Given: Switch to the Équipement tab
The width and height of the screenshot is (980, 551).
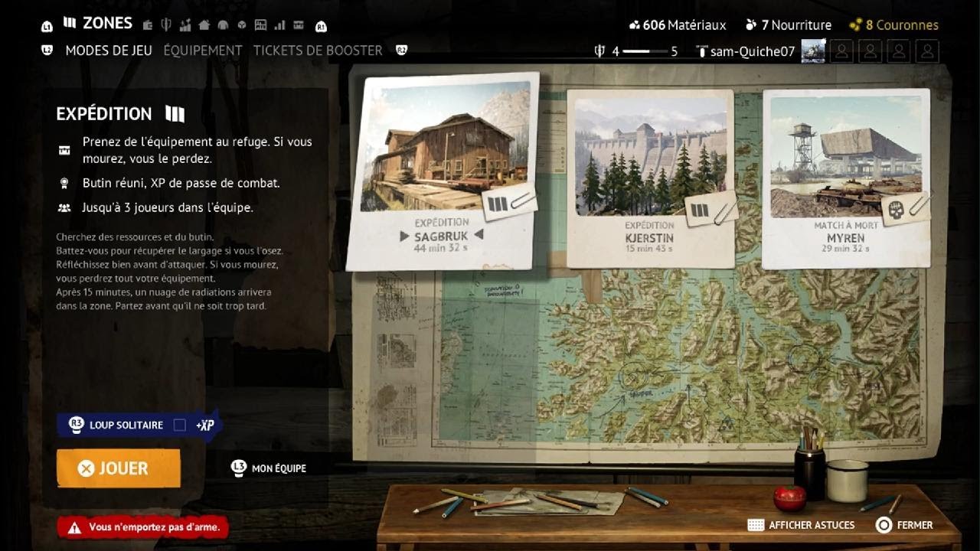Looking at the screenshot, I should point(203,51).
